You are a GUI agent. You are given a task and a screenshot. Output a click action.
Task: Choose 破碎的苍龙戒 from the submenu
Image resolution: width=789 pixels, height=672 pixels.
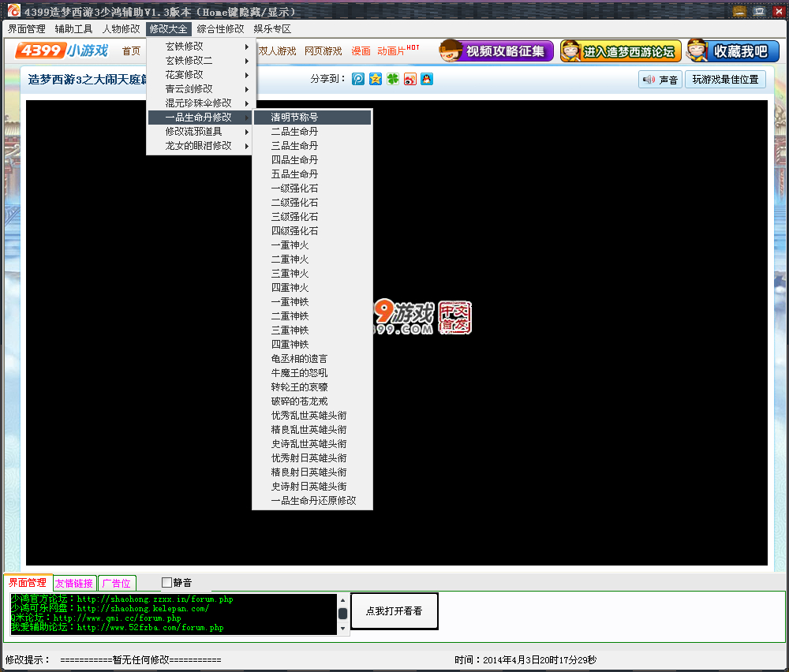click(x=312, y=401)
